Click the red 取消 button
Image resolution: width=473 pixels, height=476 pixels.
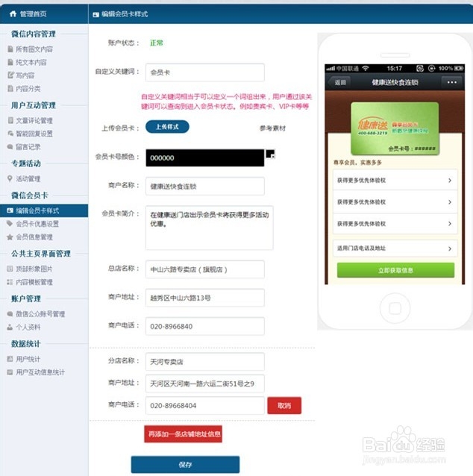284,406
